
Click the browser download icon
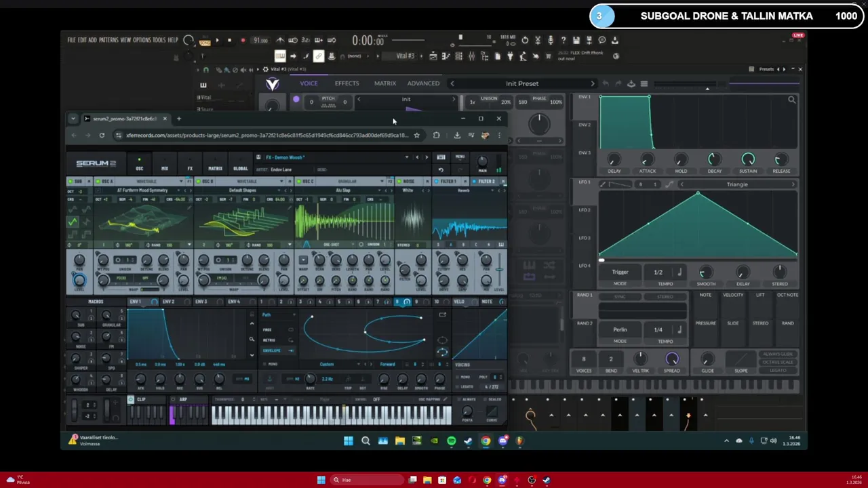pyautogui.click(x=457, y=136)
